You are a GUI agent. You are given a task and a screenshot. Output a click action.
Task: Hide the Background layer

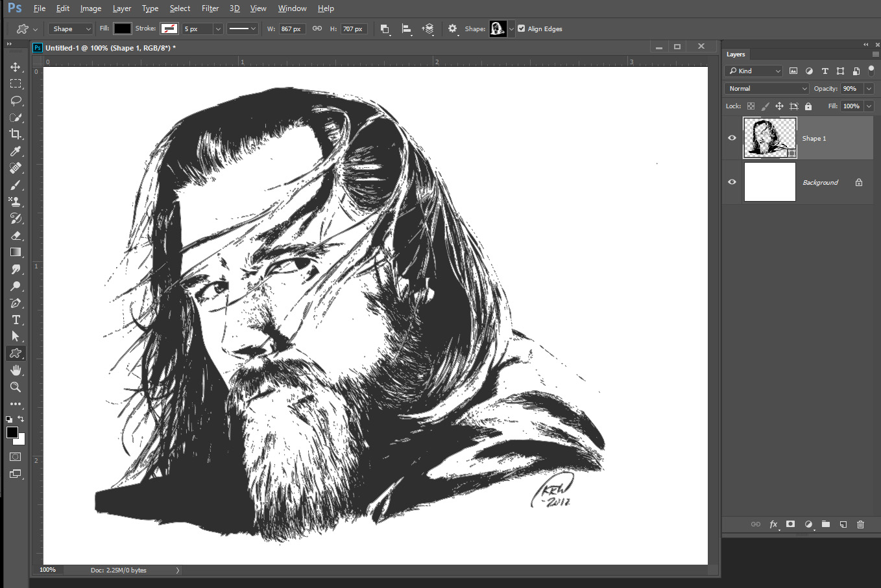point(732,182)
